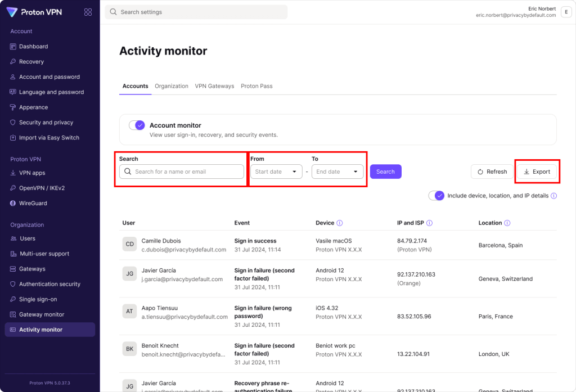This screenshot has height=392, width=576.
Task: Click the info icon next to IP and ISP
Action: (429, 223)
